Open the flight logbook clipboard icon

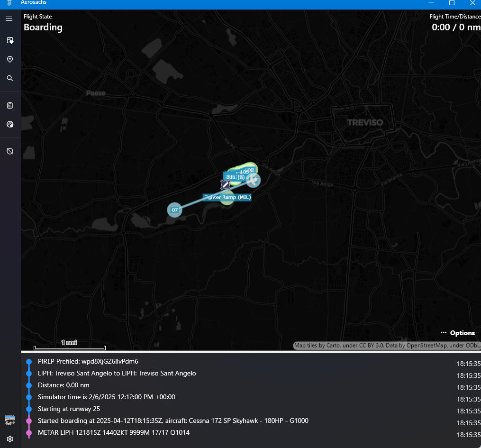[9, 105]
